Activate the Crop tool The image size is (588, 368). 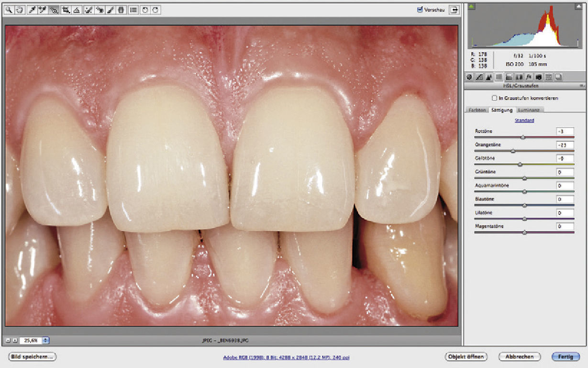66,10
